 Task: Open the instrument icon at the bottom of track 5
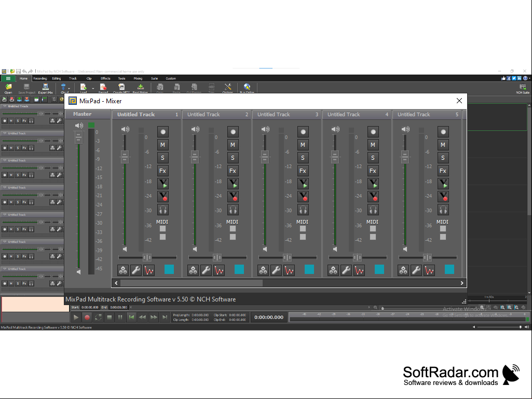coord(403,270)
